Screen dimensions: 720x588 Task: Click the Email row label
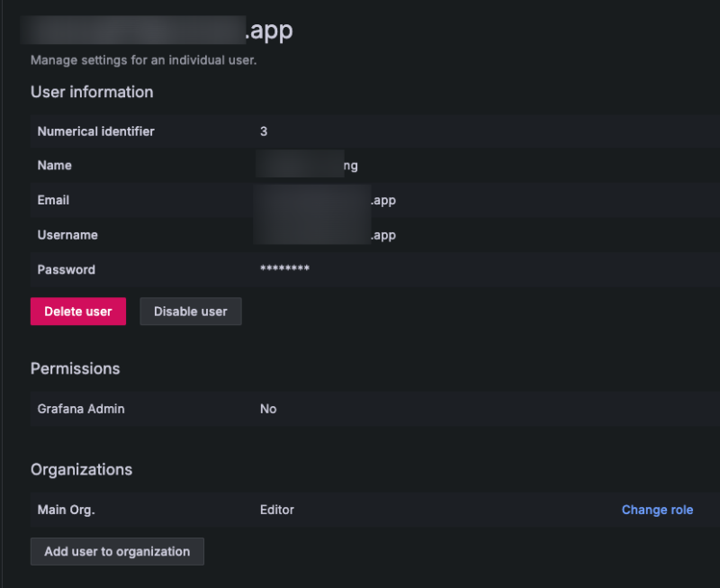click(53, 200)
